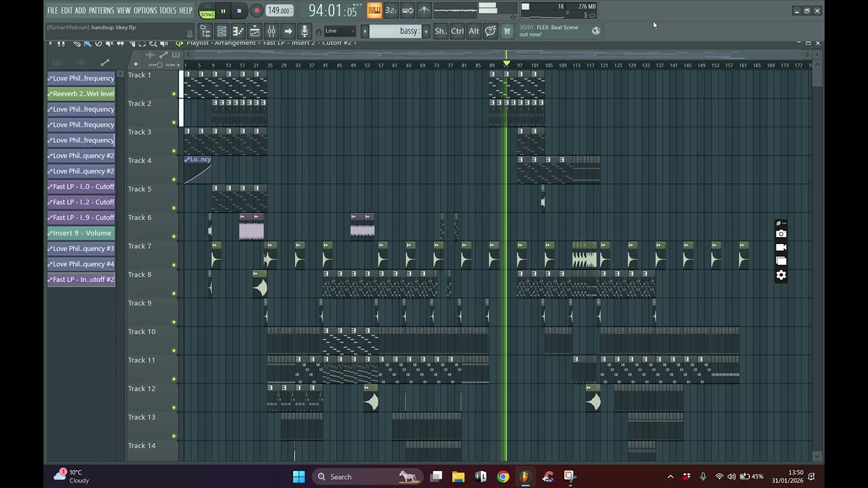This screenshot has width=868, height=488.
Task: Select the automation clip filter icon in picker
Action: 105,63
